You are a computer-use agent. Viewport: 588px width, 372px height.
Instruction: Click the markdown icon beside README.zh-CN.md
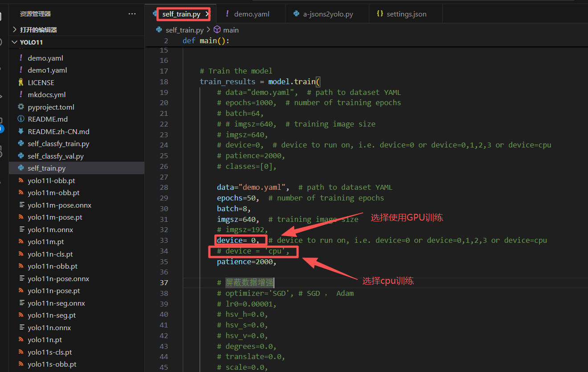[x=20, y=131]
